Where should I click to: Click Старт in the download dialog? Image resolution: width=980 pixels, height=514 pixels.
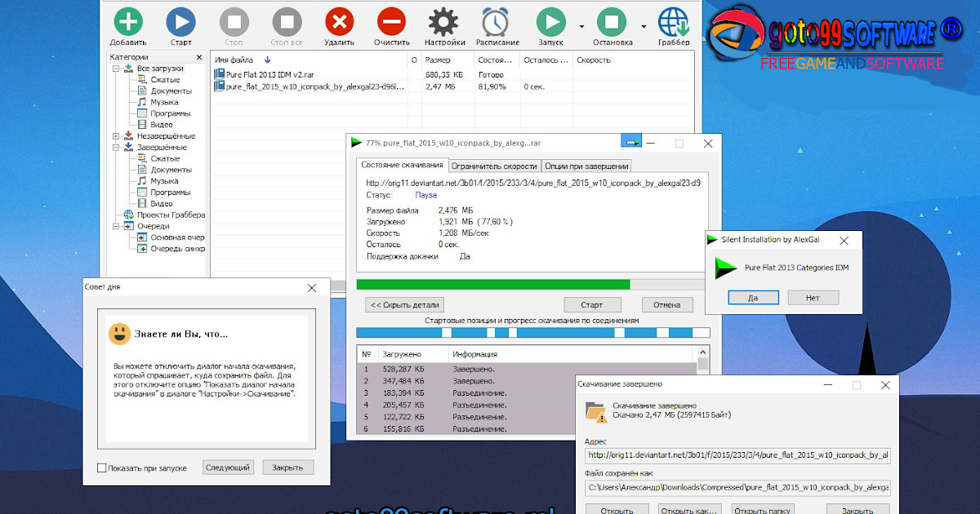591,305
